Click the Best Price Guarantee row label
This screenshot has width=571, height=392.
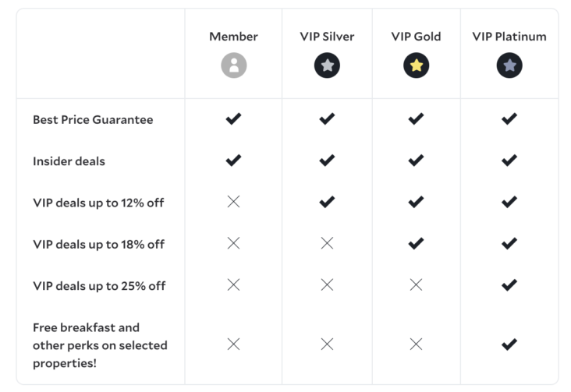(x=93, y=120)
